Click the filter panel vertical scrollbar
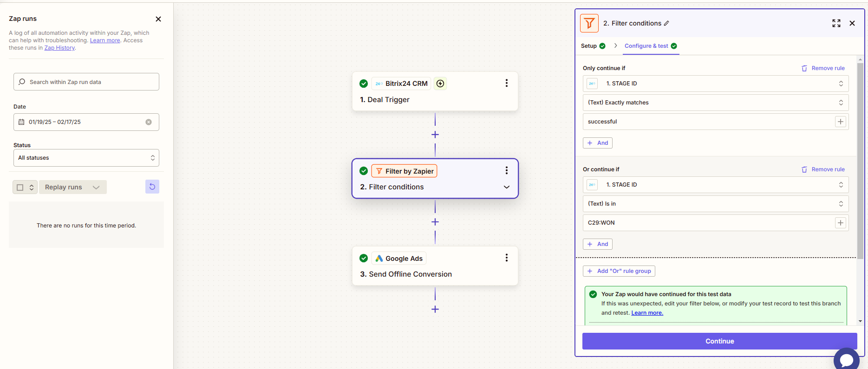This screenshot has height=369, width=868. 860,161
